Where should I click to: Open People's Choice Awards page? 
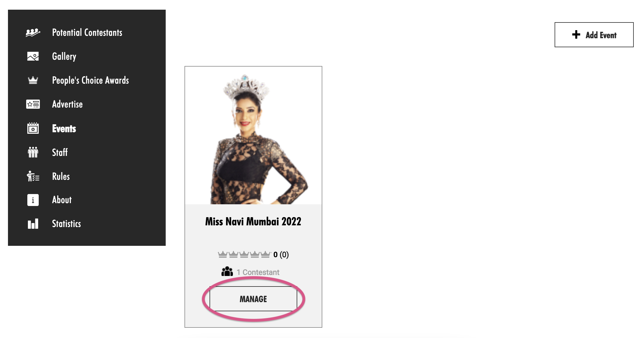[91, 80]
